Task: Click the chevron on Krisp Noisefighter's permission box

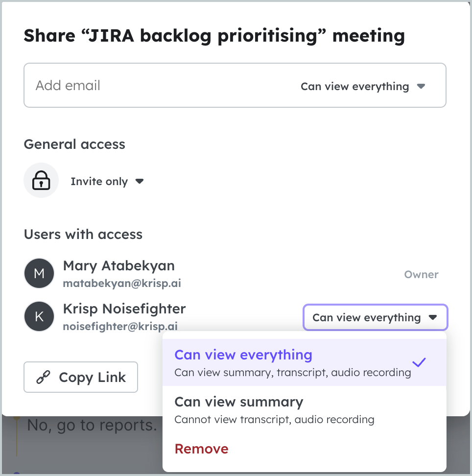Action: (x=433, y=317)
